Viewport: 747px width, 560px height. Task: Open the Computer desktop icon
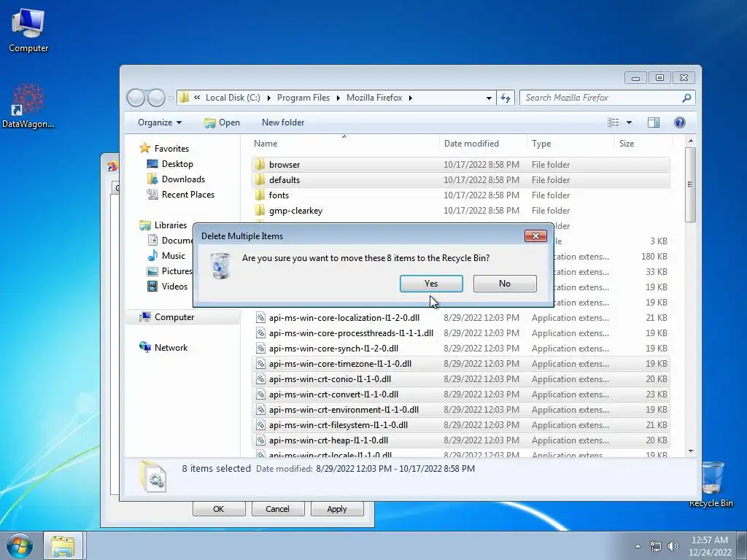pos(28,30)
